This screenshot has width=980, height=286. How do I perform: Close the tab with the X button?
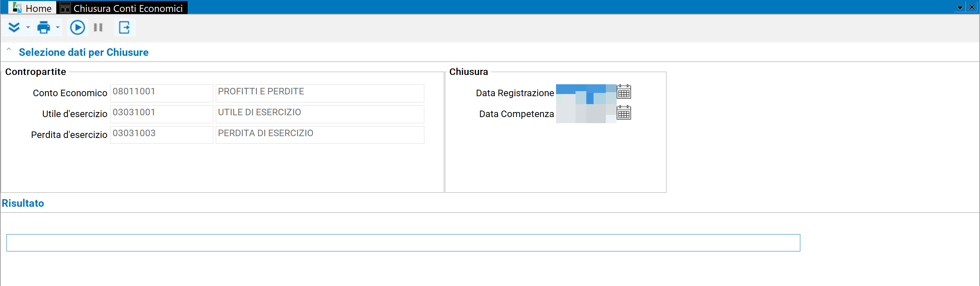[972, 7]
